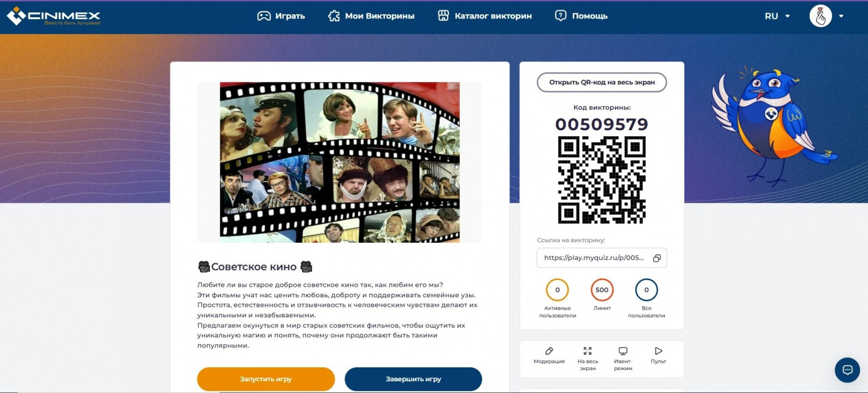
Task: Click the user avatar picture
Action: pos(821,16)
